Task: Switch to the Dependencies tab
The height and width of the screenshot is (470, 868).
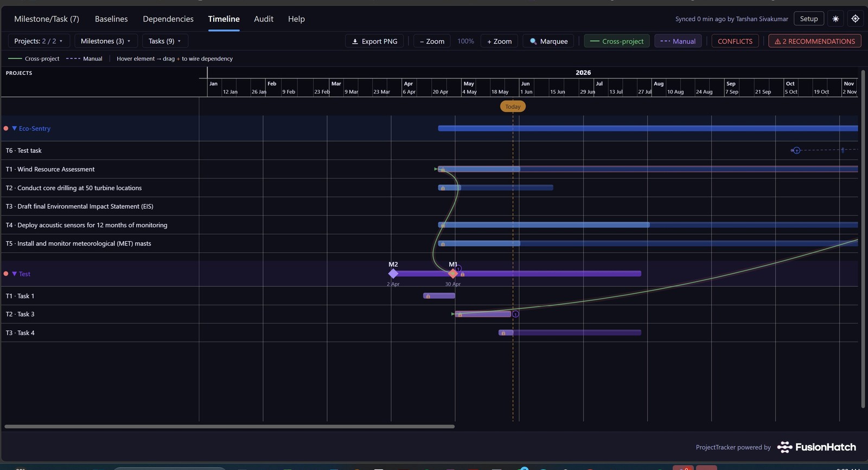Action: (x=168, y=19)
